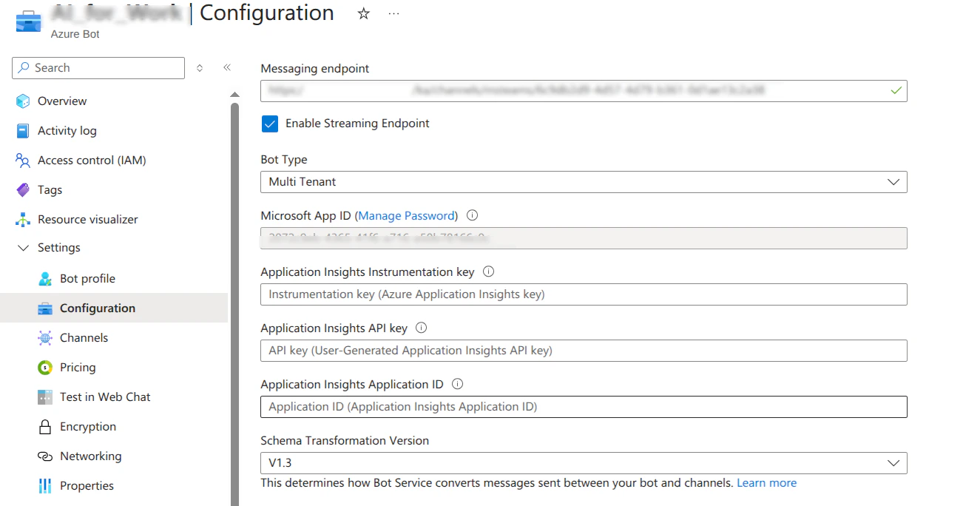Click info icon beside Instrumentation key label
The image size is (980, 506).
tap(488, 271)
